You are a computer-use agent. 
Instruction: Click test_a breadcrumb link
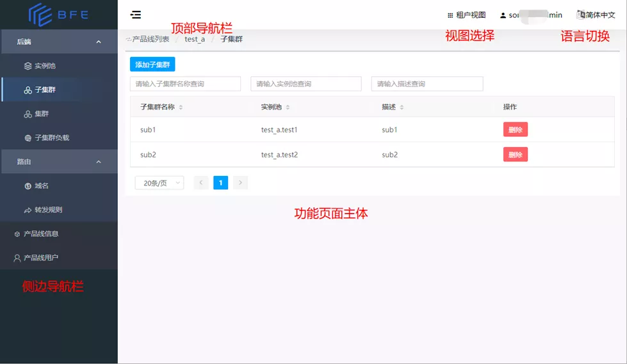click(195, 39)
